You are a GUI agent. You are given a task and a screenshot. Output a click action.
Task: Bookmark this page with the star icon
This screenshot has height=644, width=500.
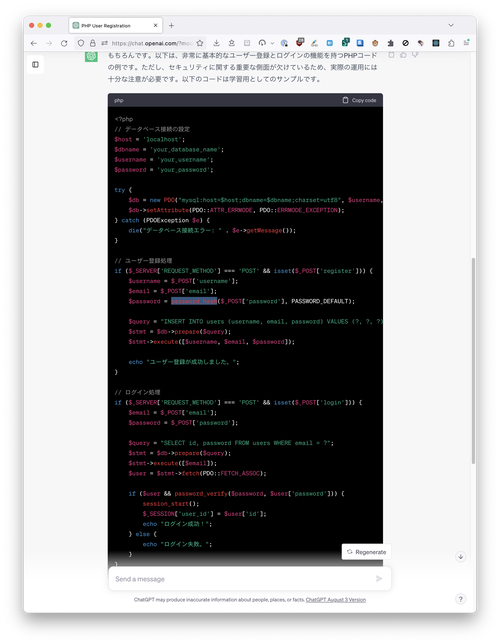(200, 43)
